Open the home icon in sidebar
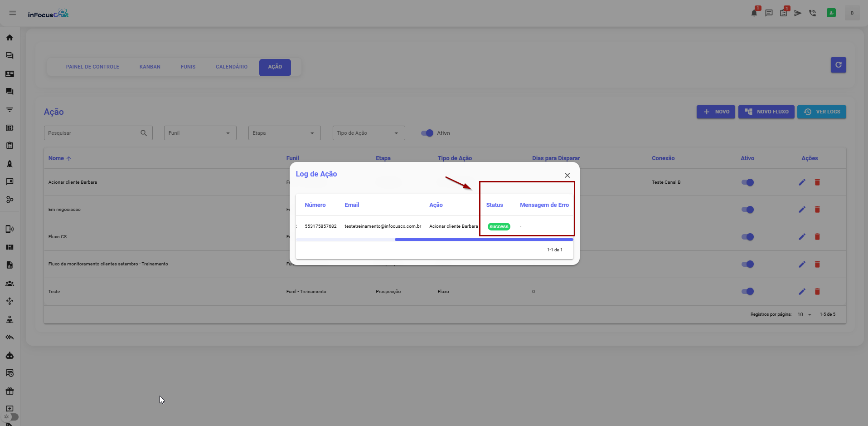 (x=10, y=38)
